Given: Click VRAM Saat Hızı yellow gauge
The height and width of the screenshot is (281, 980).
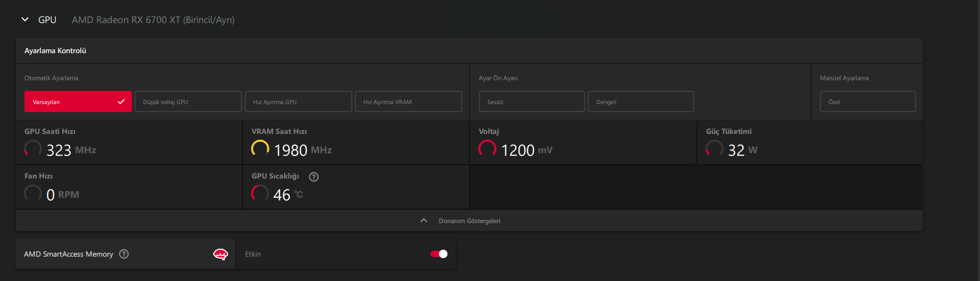Looking at the screenshot, I should [260, 148].
